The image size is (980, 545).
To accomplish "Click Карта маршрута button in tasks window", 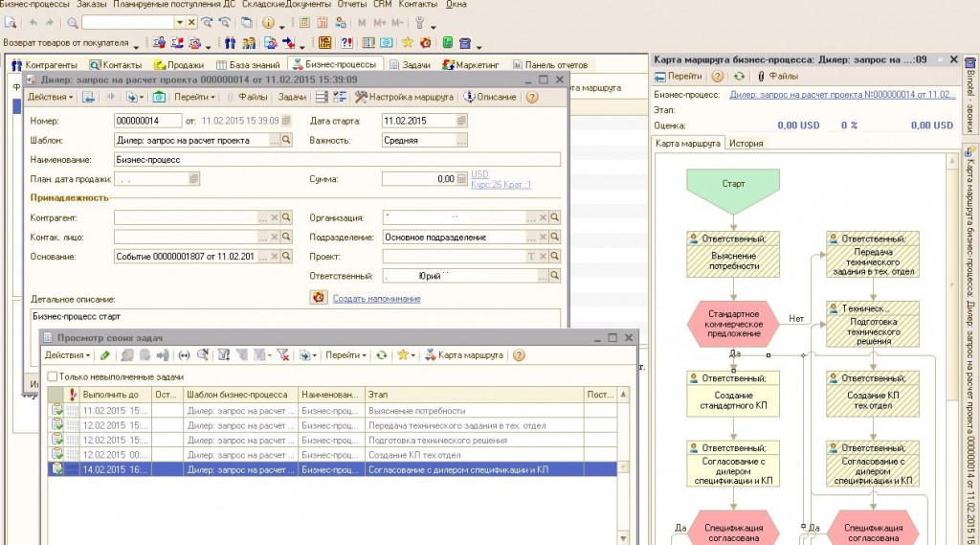I will [464, 355].
